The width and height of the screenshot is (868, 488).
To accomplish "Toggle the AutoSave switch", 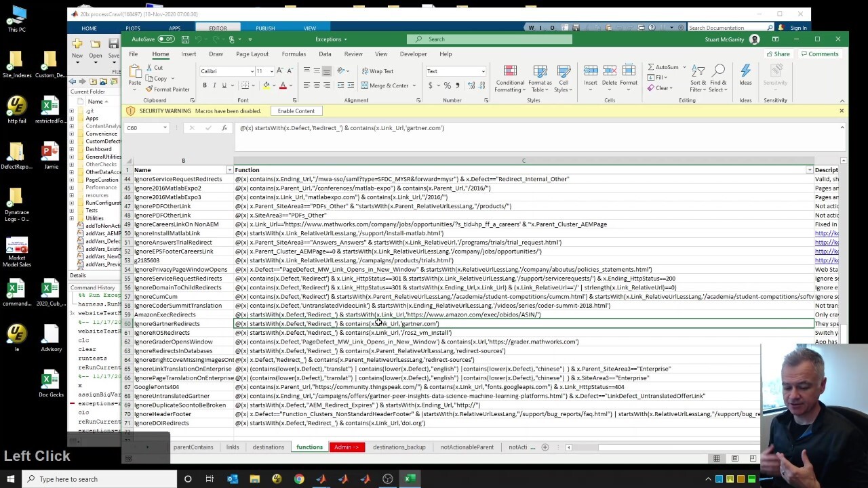I will pyautogui.click(x=165, y=39).
